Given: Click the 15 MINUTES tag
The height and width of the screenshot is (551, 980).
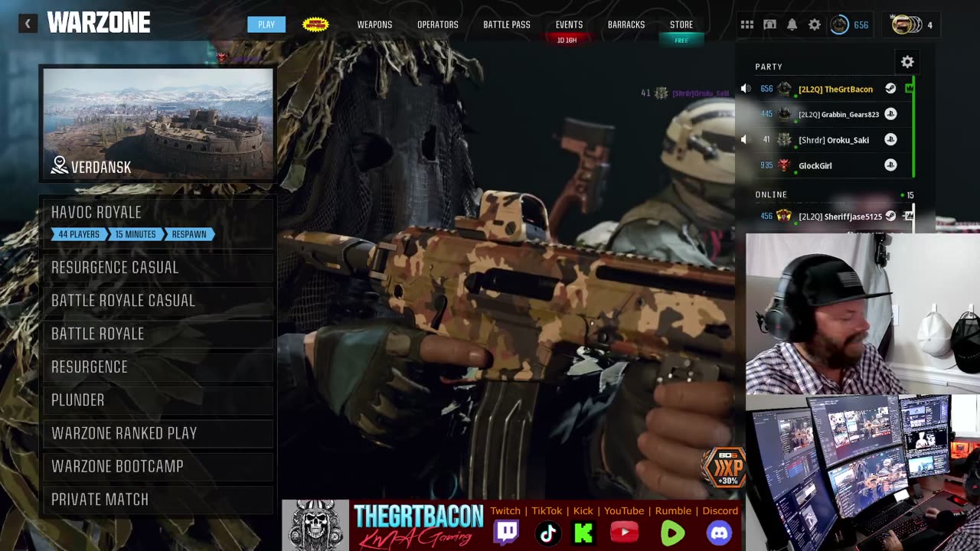Looking at the screenshot, I should point(136,234).
